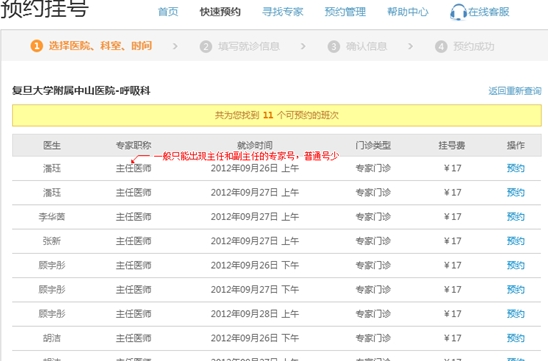
Task: Click 预约 for 潘珏 on 09月26日 上午
Action: click(x=516, y=168)
